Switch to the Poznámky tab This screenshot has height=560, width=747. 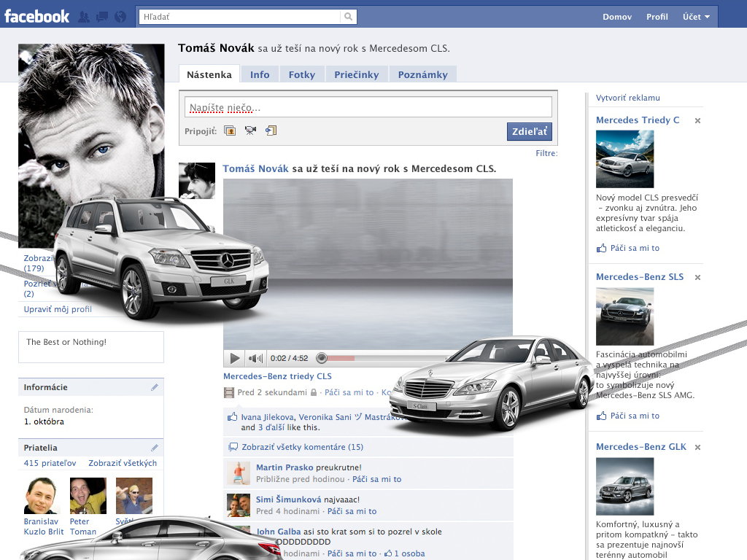point(422,74)
